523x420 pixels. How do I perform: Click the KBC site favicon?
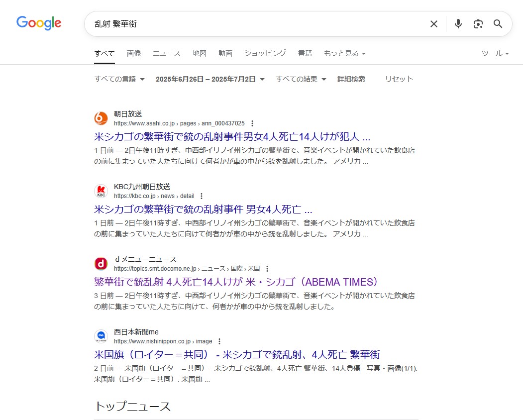coord(101,191)
